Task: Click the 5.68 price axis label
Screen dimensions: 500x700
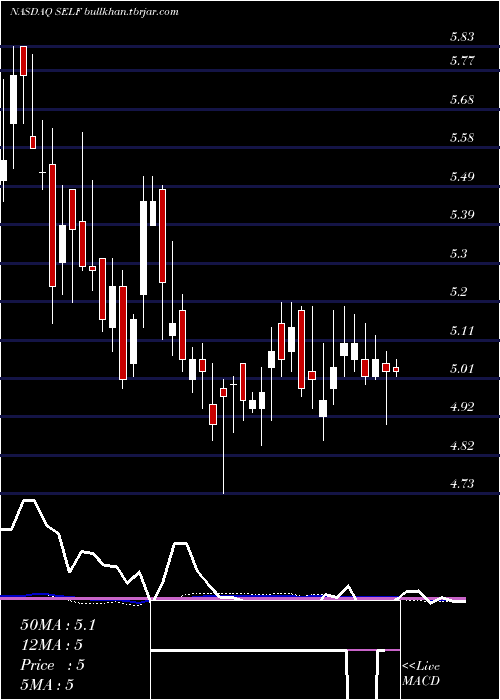Action: (462, 99)
